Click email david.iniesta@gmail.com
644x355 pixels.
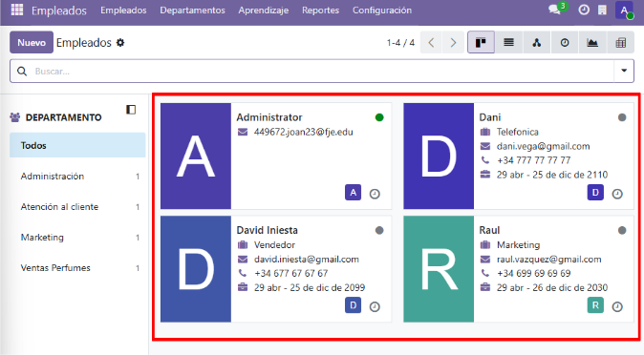tap(307, 260)
